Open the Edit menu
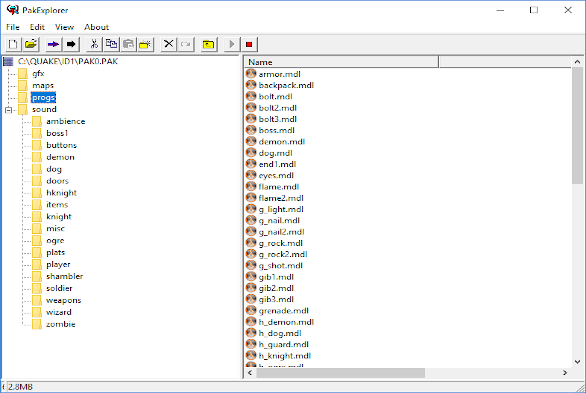 [37, 27]
